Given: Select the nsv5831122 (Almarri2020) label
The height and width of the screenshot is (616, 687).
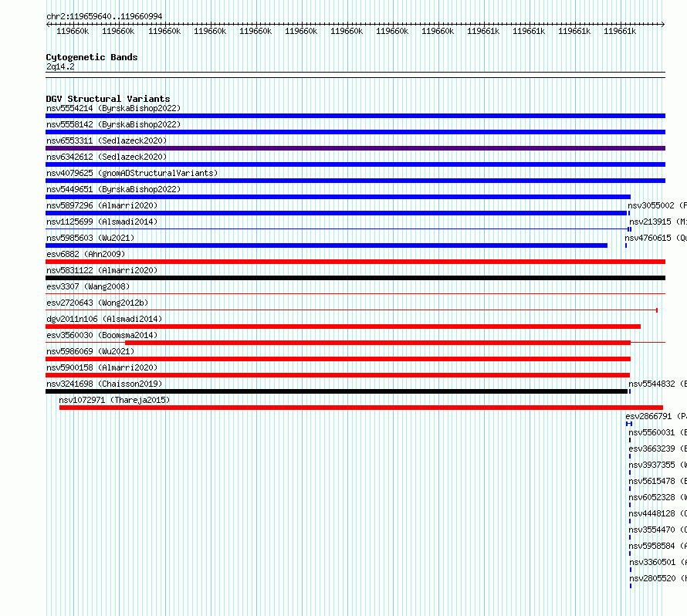Looking at the screenshot, I should point(102,270).
